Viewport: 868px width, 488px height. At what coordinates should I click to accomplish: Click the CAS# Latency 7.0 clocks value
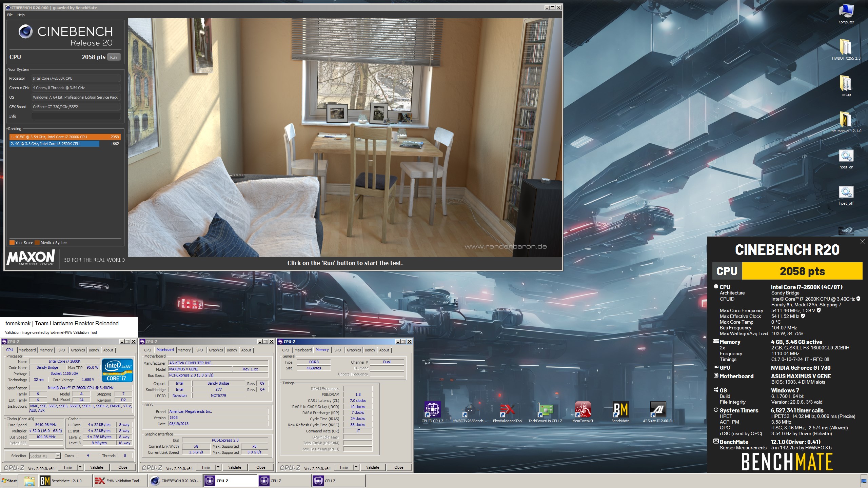coord(358,401)
